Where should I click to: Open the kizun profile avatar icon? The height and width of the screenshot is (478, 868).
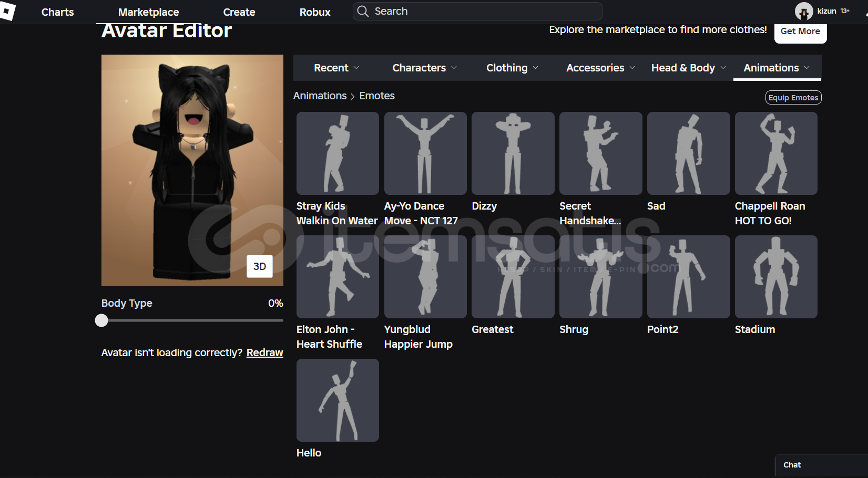coord(803,11)
